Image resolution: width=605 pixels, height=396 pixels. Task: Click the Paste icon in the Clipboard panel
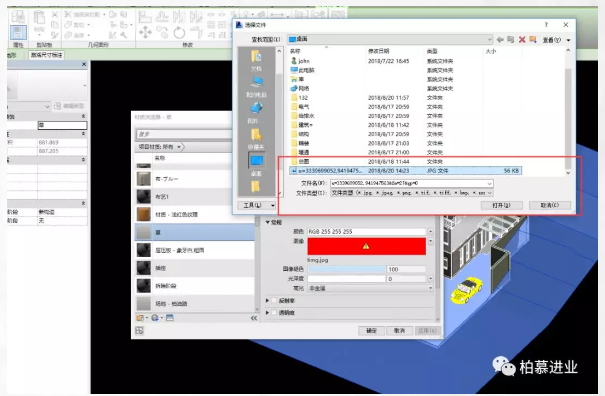point(39,17)
